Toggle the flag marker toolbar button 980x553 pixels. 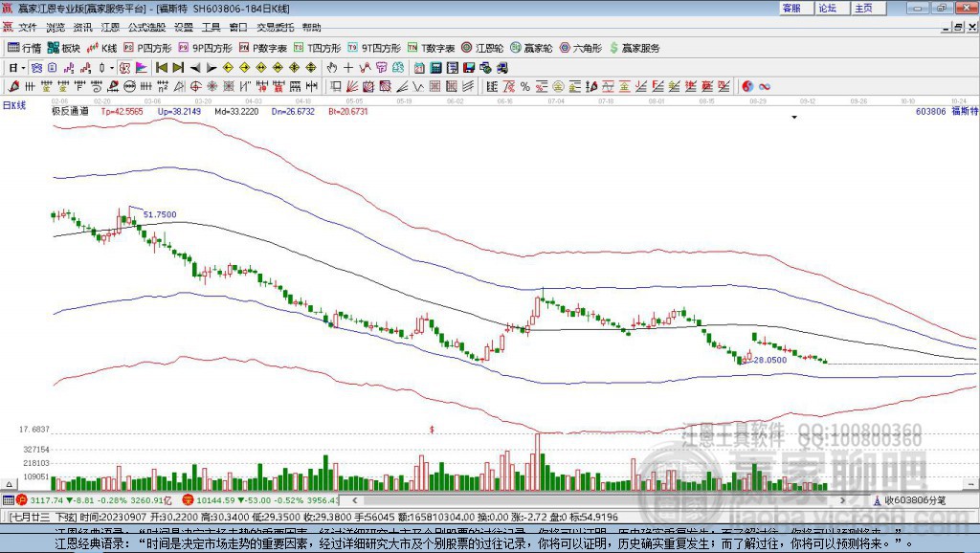[x=142, y=68]
